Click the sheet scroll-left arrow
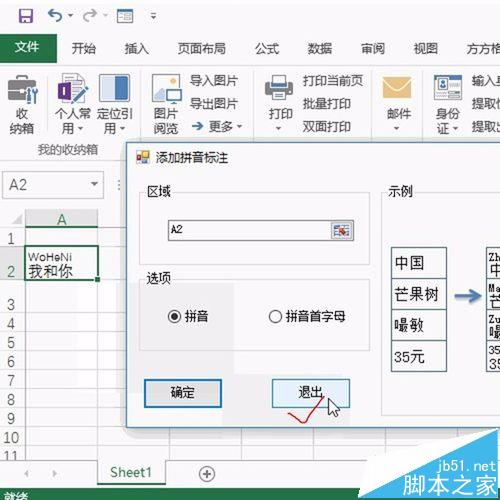Screen dimensions: 500x500 (27, 473)
